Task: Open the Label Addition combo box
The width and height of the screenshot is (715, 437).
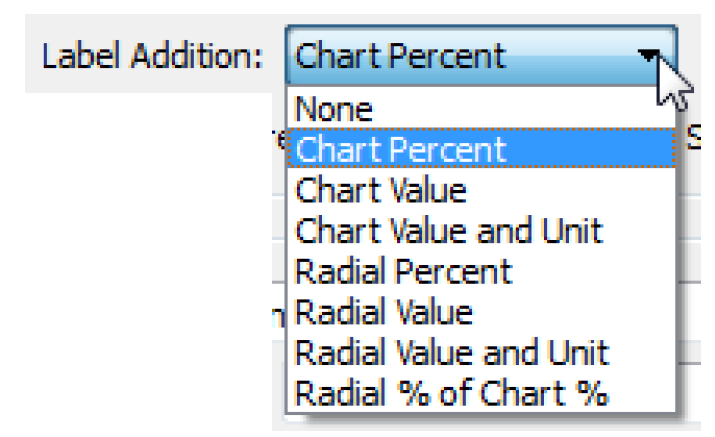Action: (480, 56)
